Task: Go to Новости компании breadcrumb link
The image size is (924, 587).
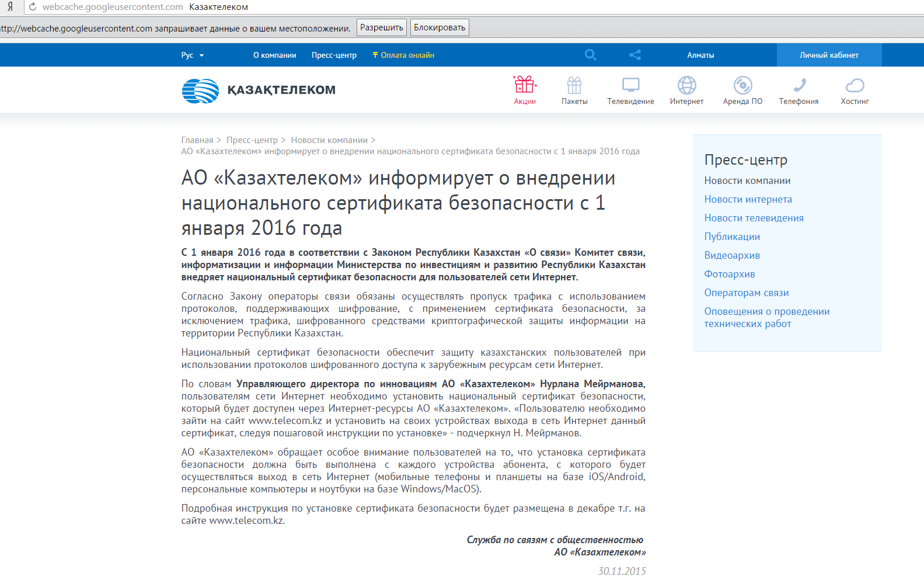Action: 329,140
